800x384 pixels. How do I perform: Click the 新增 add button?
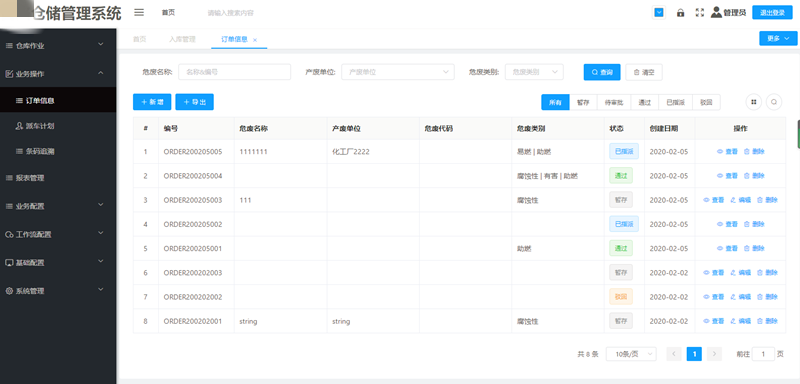[x=152, y=102]
